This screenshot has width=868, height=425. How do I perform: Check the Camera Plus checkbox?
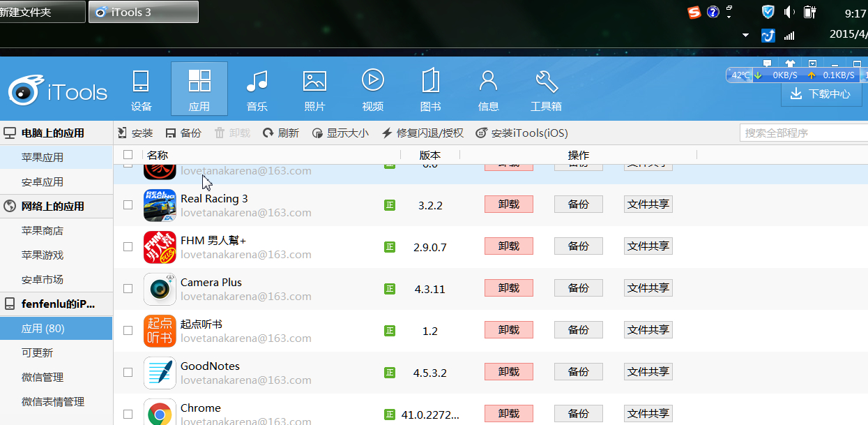click(x=128, y=288)
